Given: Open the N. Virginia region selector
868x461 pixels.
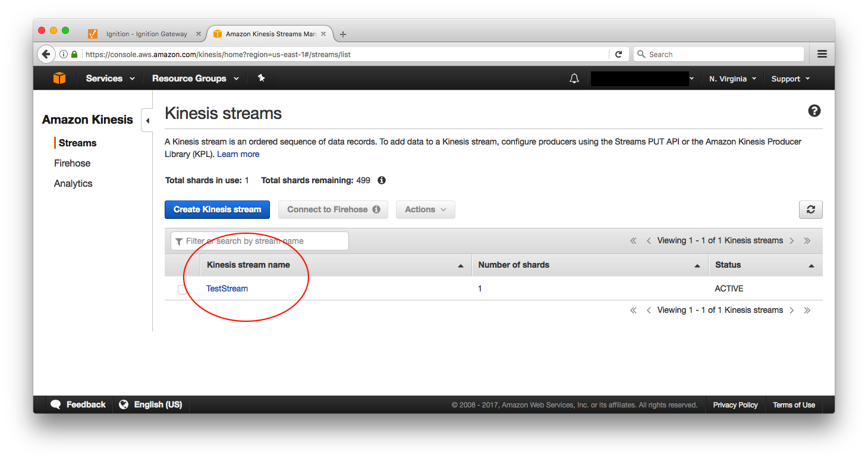Looking at the screenshot, I should click(732, 79).
